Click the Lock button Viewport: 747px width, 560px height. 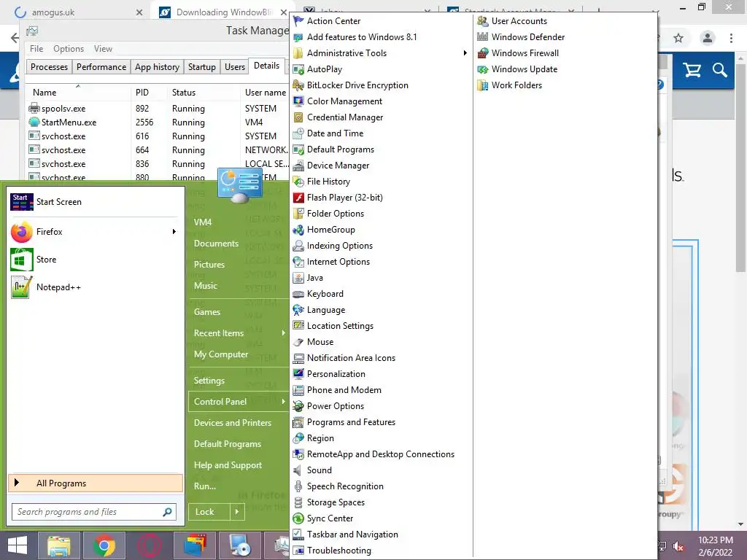(x=210, y=512)
